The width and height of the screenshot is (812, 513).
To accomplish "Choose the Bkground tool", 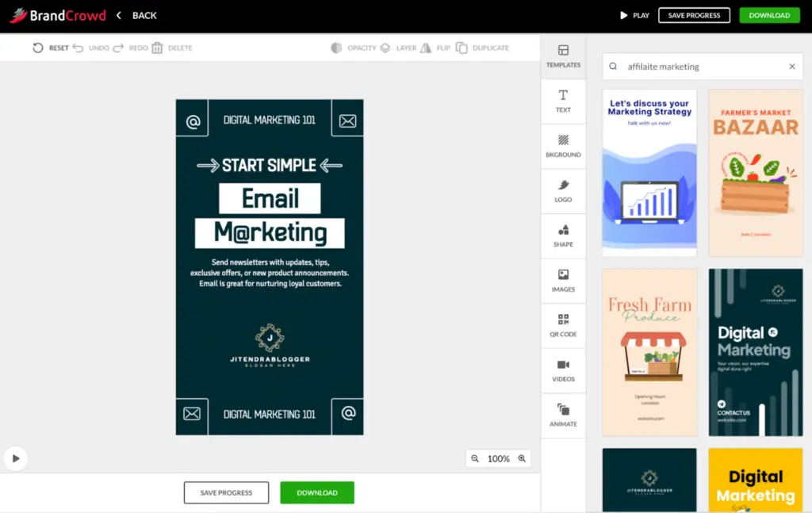I will pos(563,146).
